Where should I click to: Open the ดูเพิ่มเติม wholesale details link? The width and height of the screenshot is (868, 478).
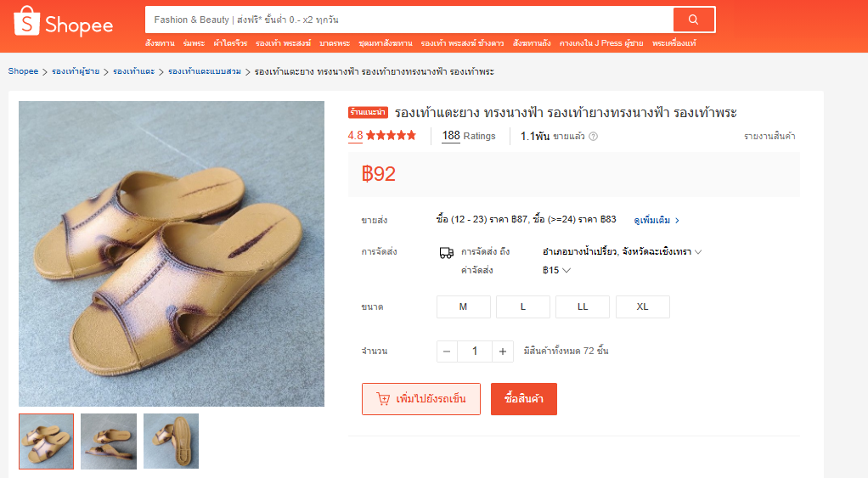pos(657,220)
